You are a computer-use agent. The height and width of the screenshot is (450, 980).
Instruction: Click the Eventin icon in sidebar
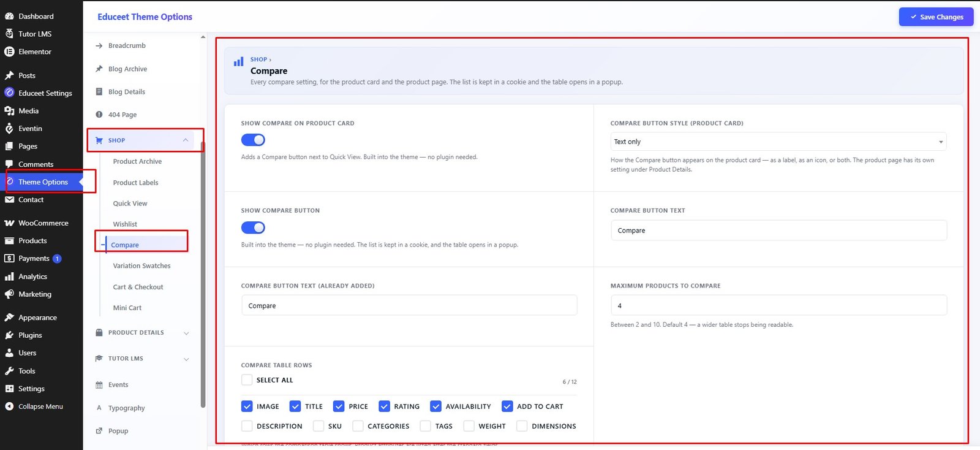click(x=9, y=129)
